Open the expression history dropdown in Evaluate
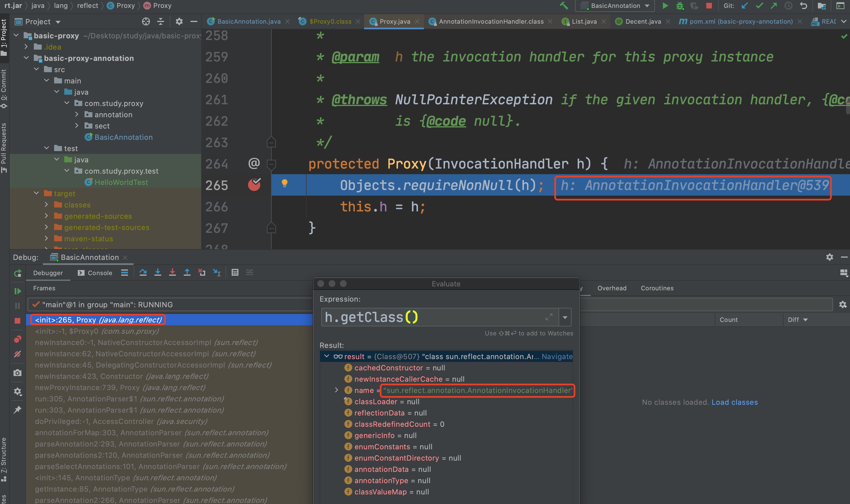Image resolution: width=850 pixels, height=504 pixels. [x=565, y=317]
